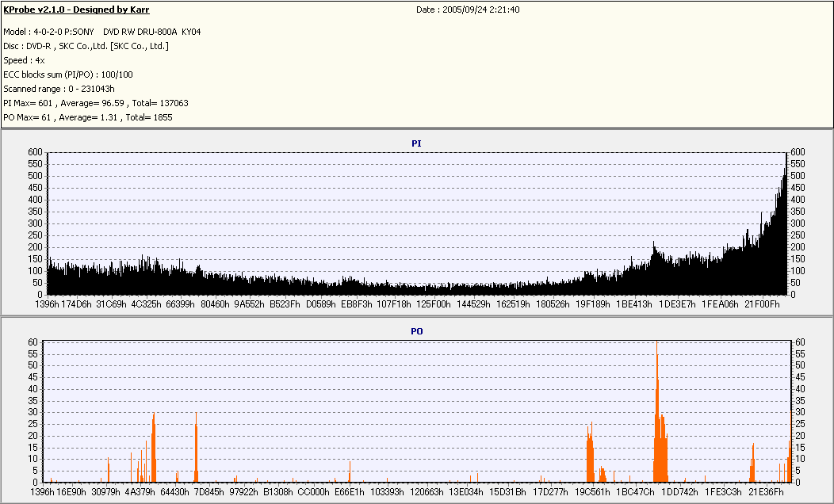
Task: Click the 103393h PO axis label
Action: click(x=387, y=492)
